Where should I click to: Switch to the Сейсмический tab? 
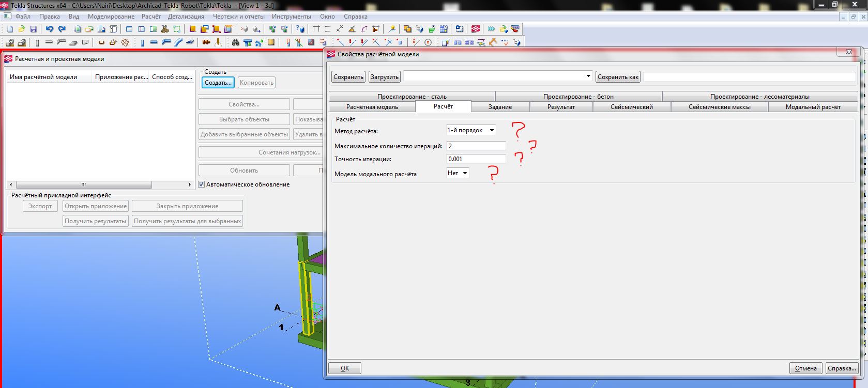[631, 107]
